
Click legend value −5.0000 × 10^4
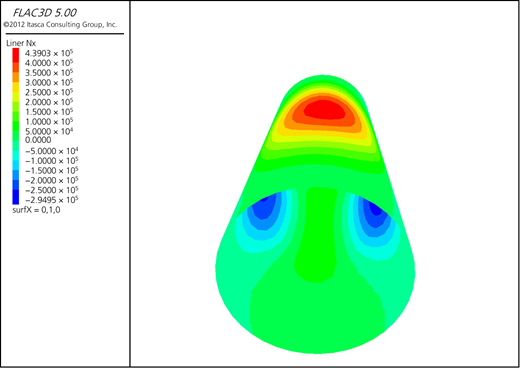(x=52, y=151)
